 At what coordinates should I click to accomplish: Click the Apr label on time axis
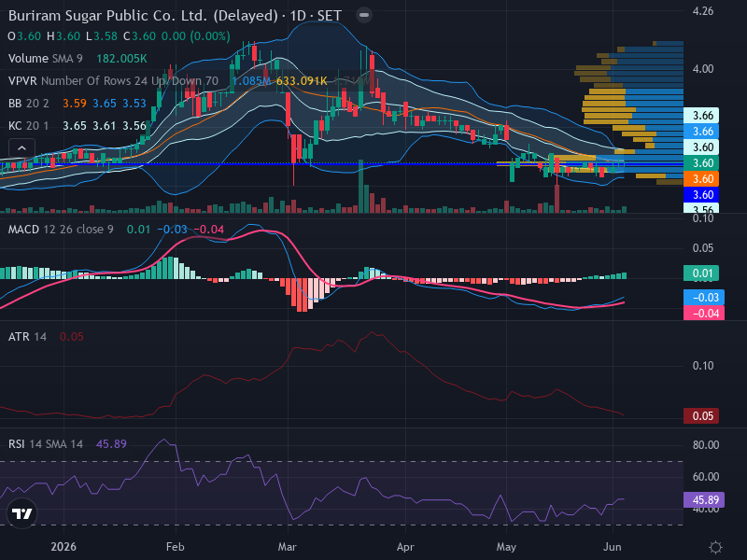(405, 547)
